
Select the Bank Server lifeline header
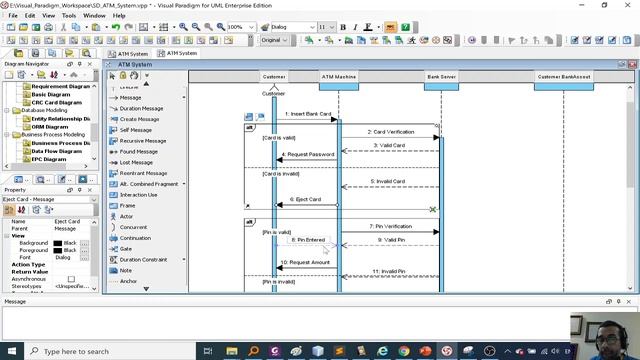pyautogui.click(x=441, y=77)
